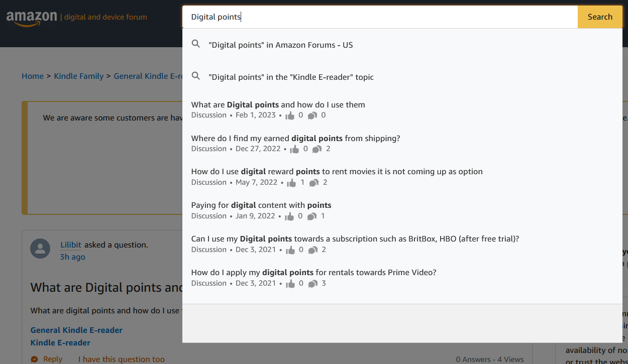The image size is (628, 364).
Task: Click thumbs-up icon on "Can I use my Digital points" result
Action: tap(290, 250)
